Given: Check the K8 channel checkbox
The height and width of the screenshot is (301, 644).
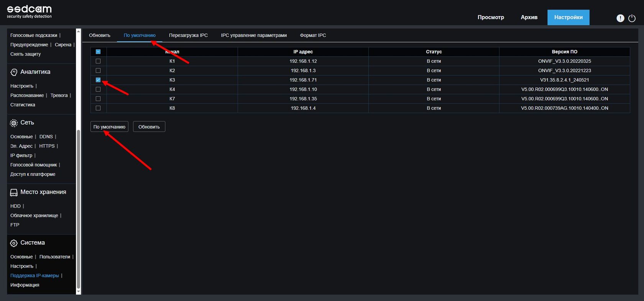Looking at the screenshot, I should 98,108.
